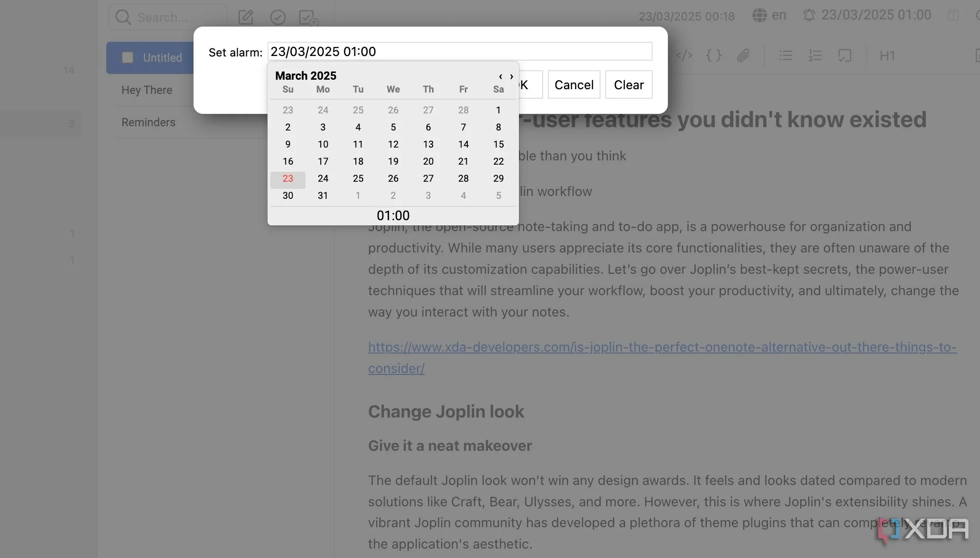Image resolution: width=980 pixels, height=558 pixels.
Task: Click the alarm time 23/03/2025 01:00 in the toolbar
Action: tap(876, 15)
